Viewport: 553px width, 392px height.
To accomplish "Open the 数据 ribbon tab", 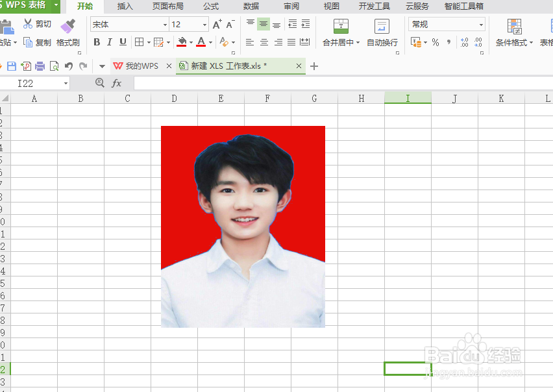I will [251, 6].
